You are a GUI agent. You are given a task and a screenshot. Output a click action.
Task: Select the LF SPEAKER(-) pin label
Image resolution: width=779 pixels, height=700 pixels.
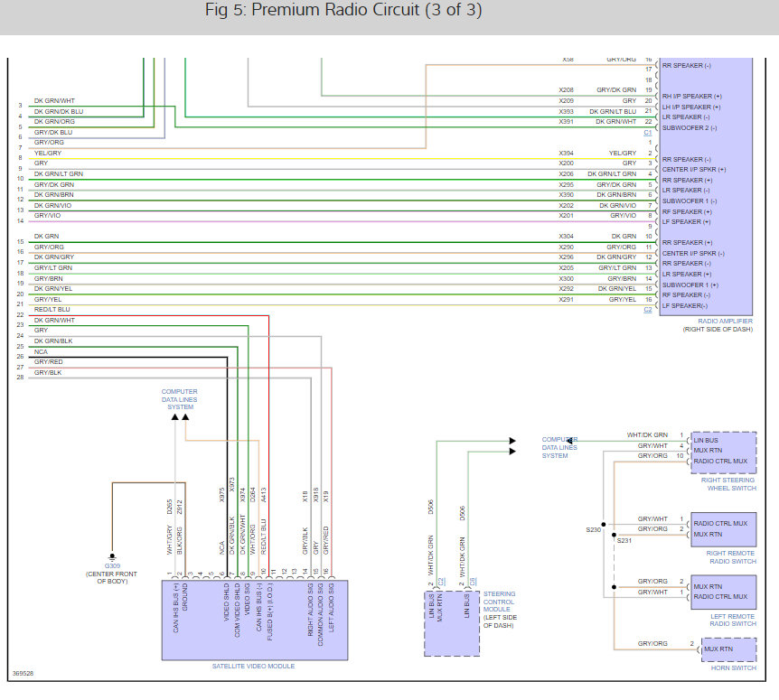(685, 306)
